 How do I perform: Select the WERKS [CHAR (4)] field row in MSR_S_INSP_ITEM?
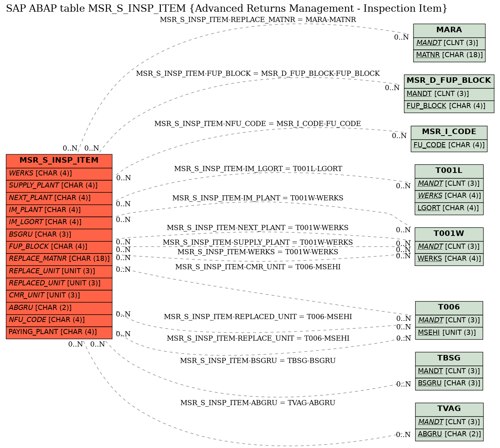tap(59, 173)
